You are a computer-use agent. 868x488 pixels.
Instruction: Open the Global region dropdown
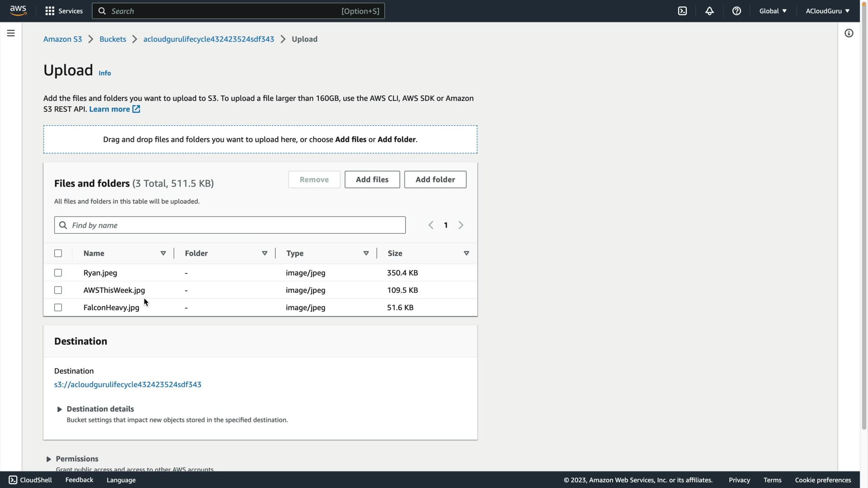pyautogui.click(x=773, y=11)
